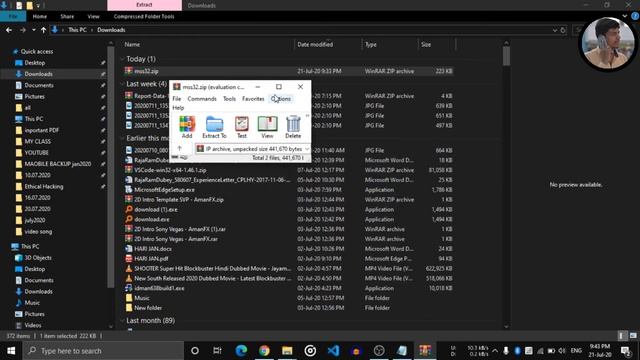Click the Test icon in WinRAR toolbar
This screenshot has width=640, height=360.
(242, 127)
